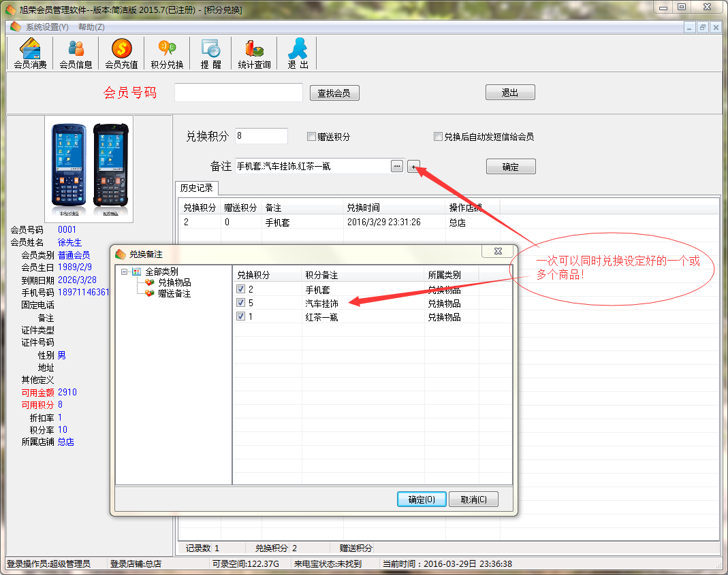The height and width of the screenshot is (575, 728).
Task: Close the 兑换备注 dialog
Action: (498, 251)
